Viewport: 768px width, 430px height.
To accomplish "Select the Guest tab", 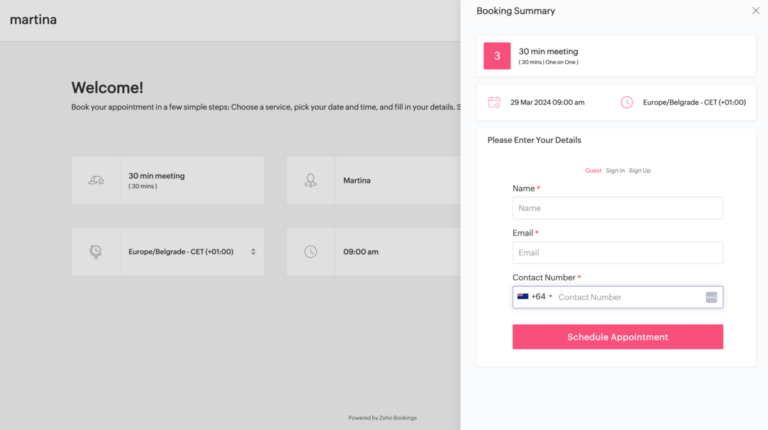I will 593,171.
